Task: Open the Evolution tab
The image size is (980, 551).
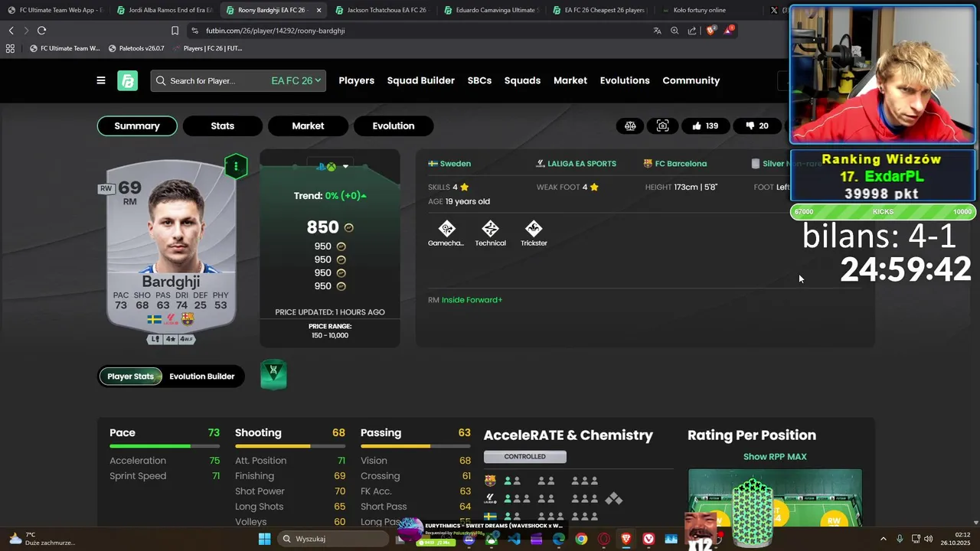Action: pyautogui.click(x=394, y=126)
